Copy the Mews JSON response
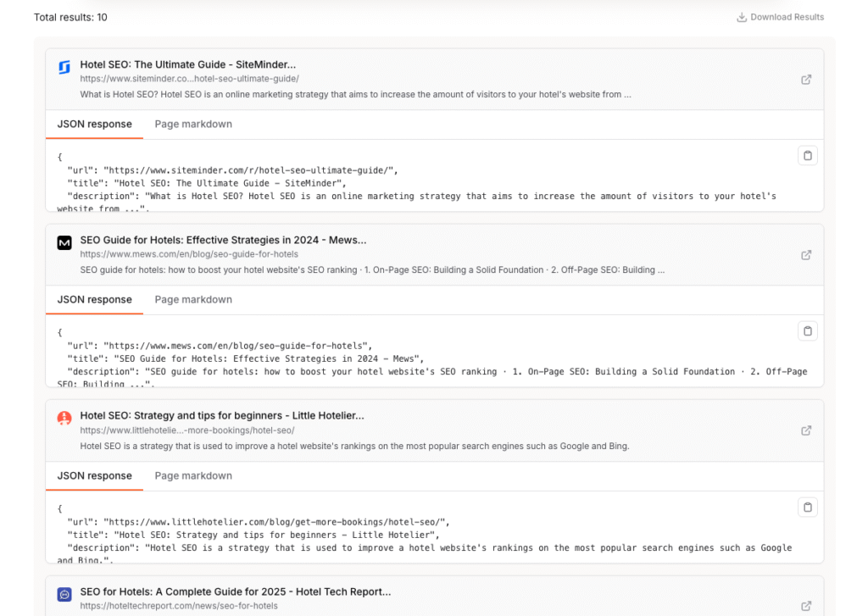Screen dimensions: 868x616 pyautogui.click(x=807, y=331)
